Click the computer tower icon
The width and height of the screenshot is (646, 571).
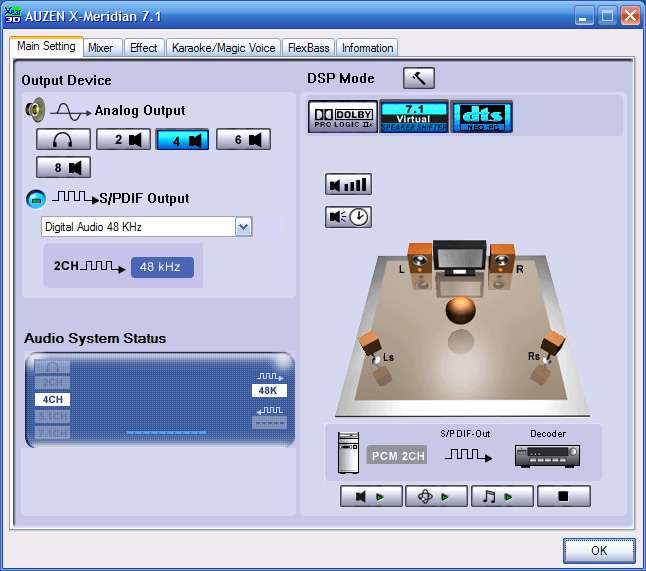pyautogui.click(x=348, y=452)
